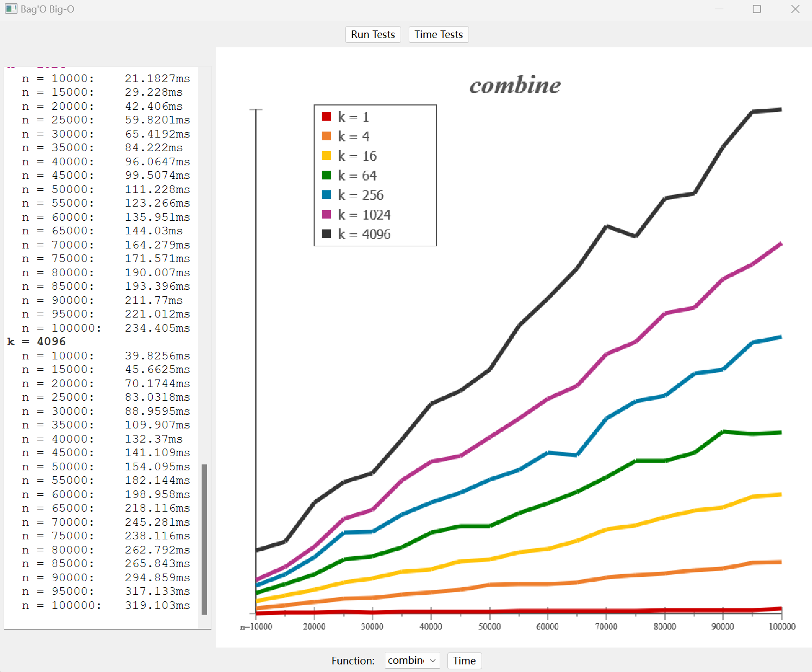Click the 'combine' chart title
Screen dimensions: 812x672
(x=515, y=85)
